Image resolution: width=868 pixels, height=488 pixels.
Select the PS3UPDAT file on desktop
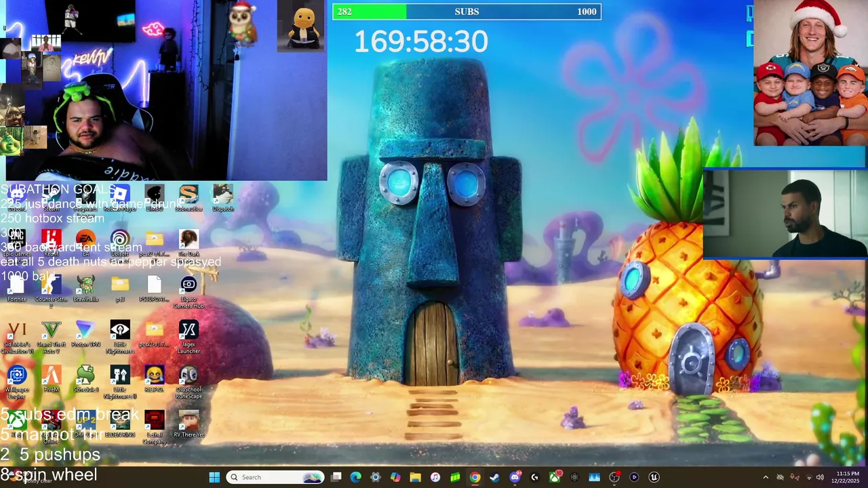(155, 289)
